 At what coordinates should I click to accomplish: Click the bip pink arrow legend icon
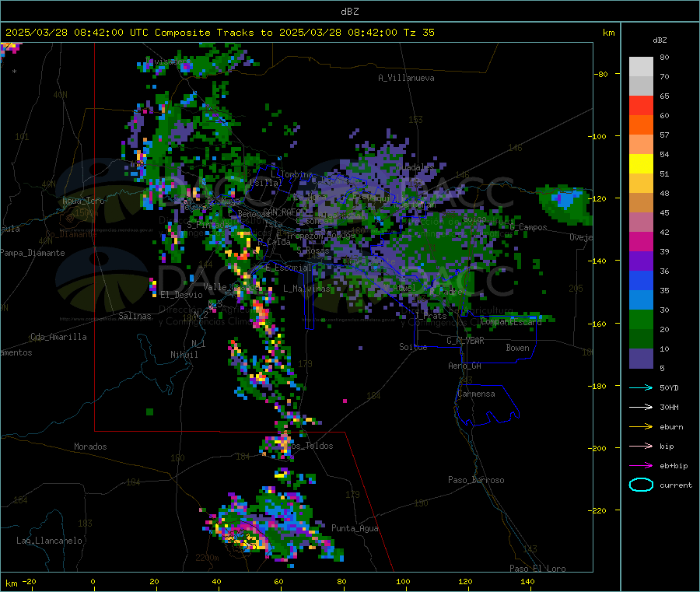pyautogui.click(x=641, y=446)
